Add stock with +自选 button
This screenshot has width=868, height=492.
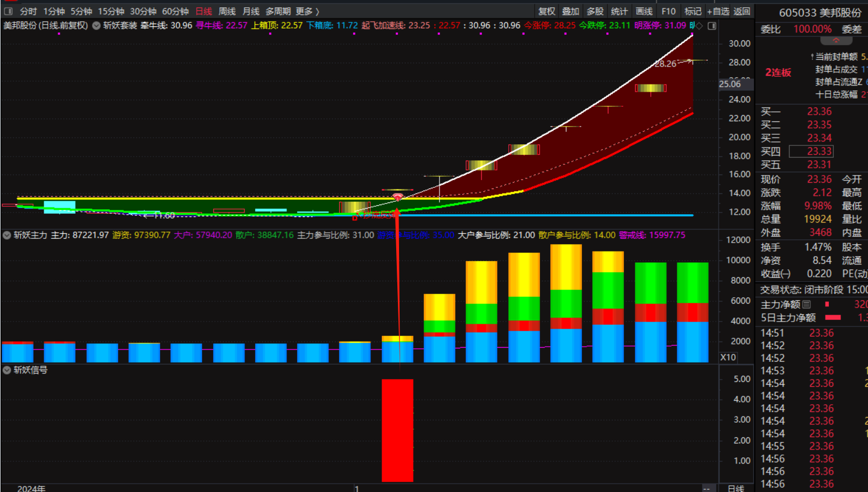click(718, 11)
